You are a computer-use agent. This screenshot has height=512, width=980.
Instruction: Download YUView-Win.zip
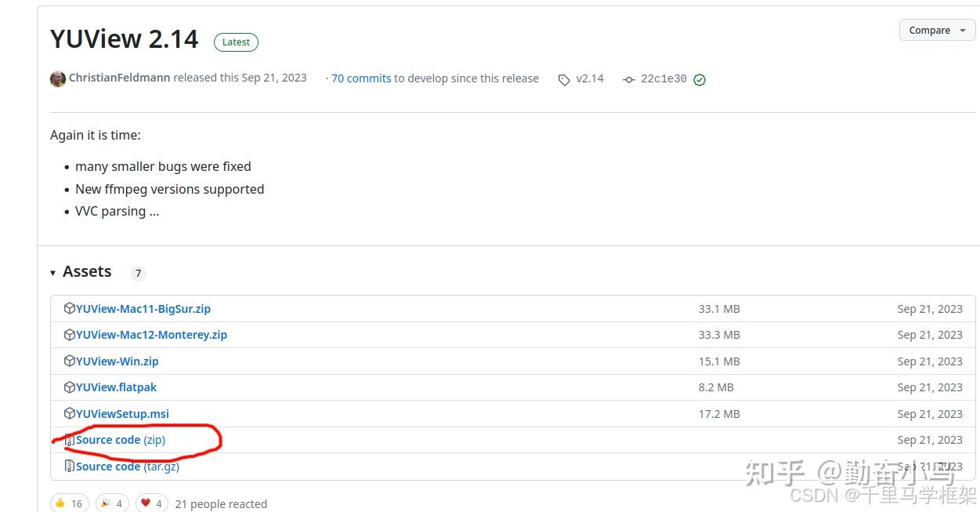(117, 361)
